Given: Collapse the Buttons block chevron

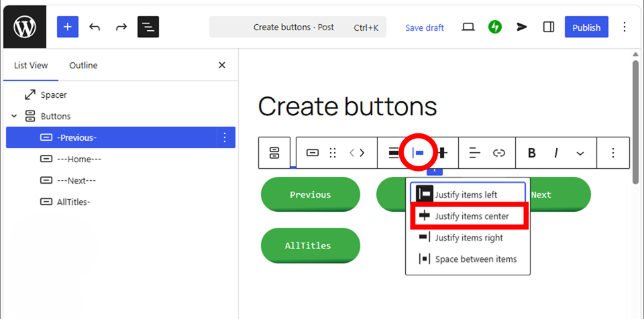Looking at the screenshot, I should coord(14,116).
